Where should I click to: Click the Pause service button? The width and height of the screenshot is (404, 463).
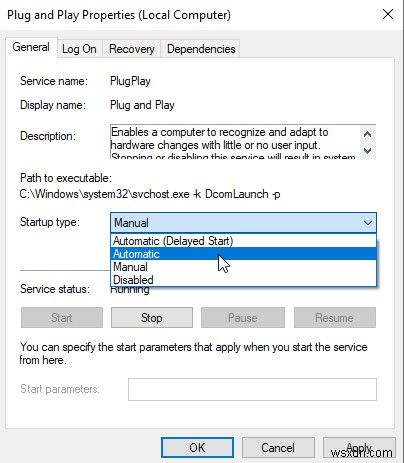pos(243,318)
